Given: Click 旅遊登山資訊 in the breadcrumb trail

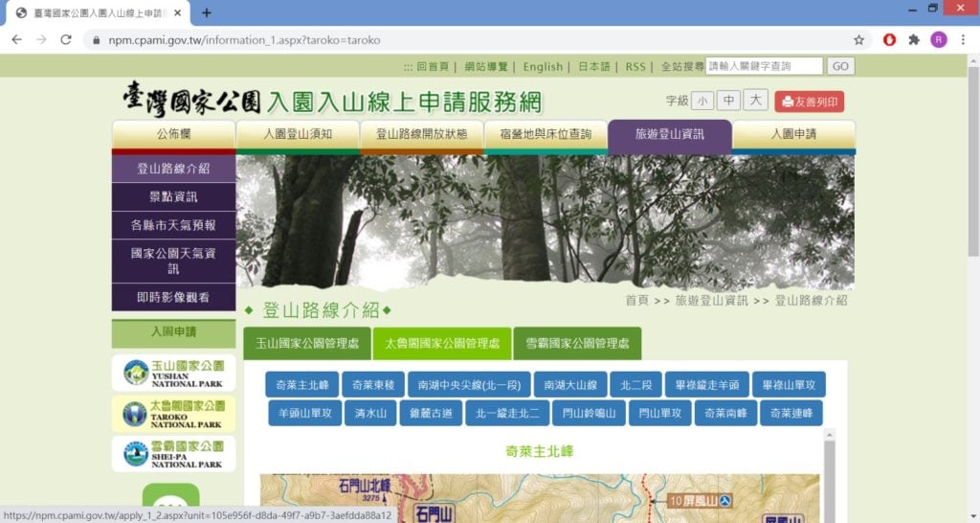Looking at the screenshot, I should 711,300.
